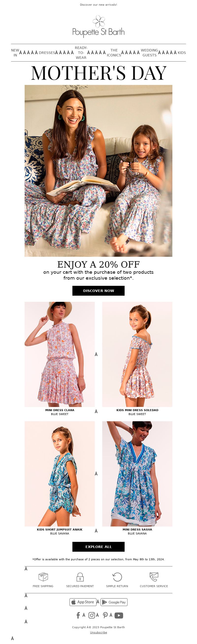Click the Customer Service envelope phone icon

154,577
